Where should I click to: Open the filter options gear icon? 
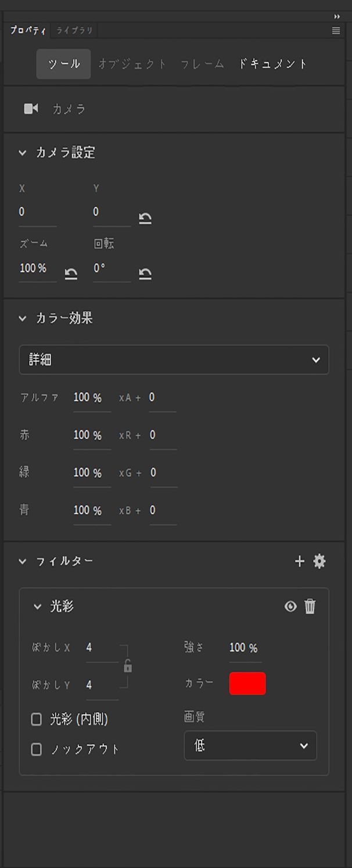pyautogui.click(x=319, y=561)
